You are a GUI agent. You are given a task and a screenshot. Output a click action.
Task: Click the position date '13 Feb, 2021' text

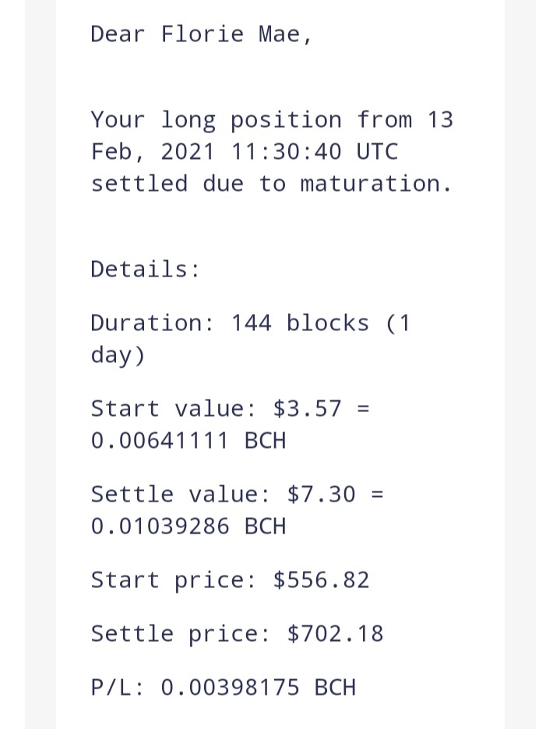(x=272, y=136)
